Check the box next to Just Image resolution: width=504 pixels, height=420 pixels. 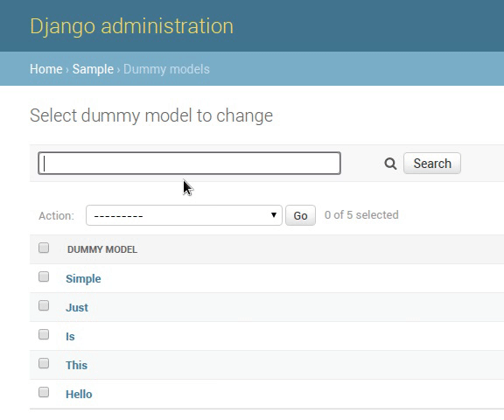pyautogui.click(x=44, y=305)
